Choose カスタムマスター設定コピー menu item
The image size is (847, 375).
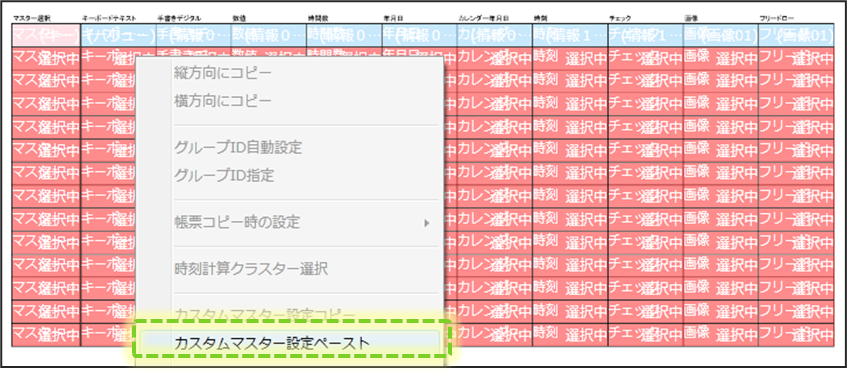[265, 314]
